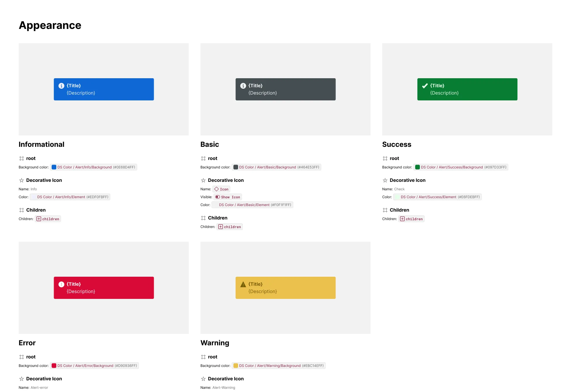The height and width of the screenshot is (392, 571).
Task: Click the star icon beside Decorative Icon under Informational
Action: point(22,180)
